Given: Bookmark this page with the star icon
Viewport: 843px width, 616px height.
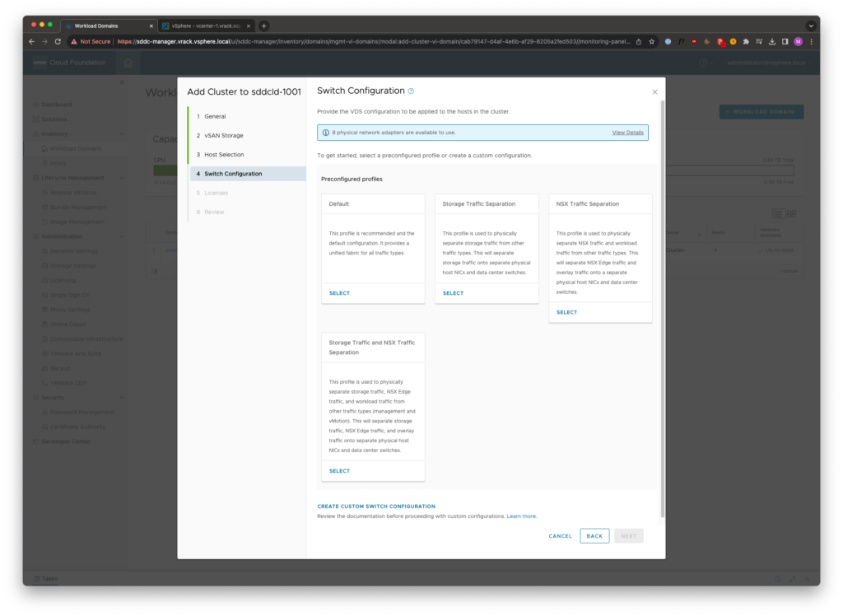Looking at the screenshot, I should click(x=652, y=41).
